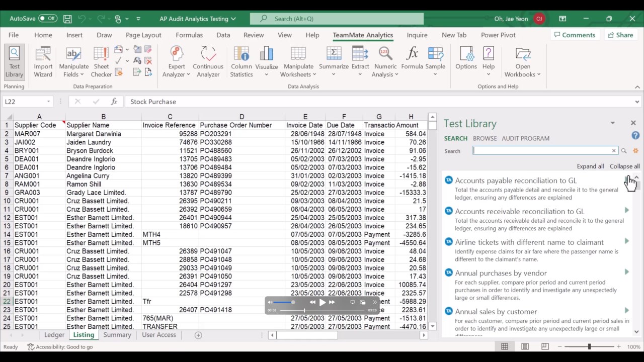This screenshot has height=362, width=644.
Task: Expand Annual purchases by vendor test
Action: 627,272
